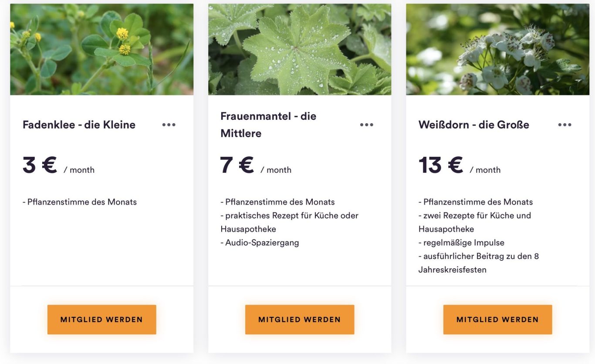595x364 pixels.
Task: Select the Weißdorn blossom picture
Action: tap(497, 50)
